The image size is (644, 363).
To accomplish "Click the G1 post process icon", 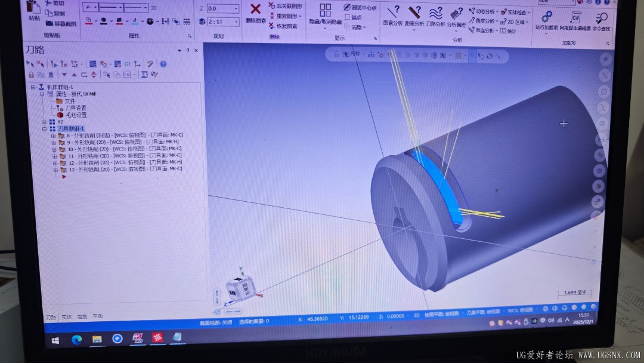I will tap(128, 64).
